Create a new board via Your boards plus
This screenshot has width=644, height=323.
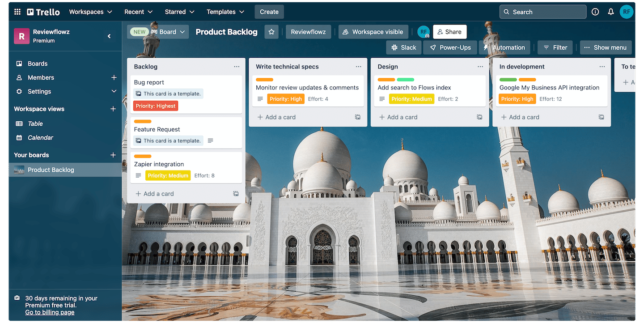click(113, 155)
